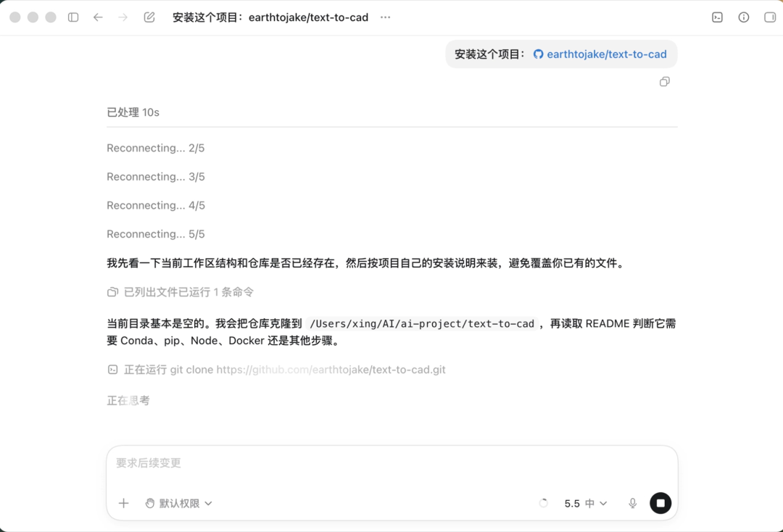Click the conversation title in header
Image resolution: width=783 pixels, height=532 pixels.
click(270, 17)
